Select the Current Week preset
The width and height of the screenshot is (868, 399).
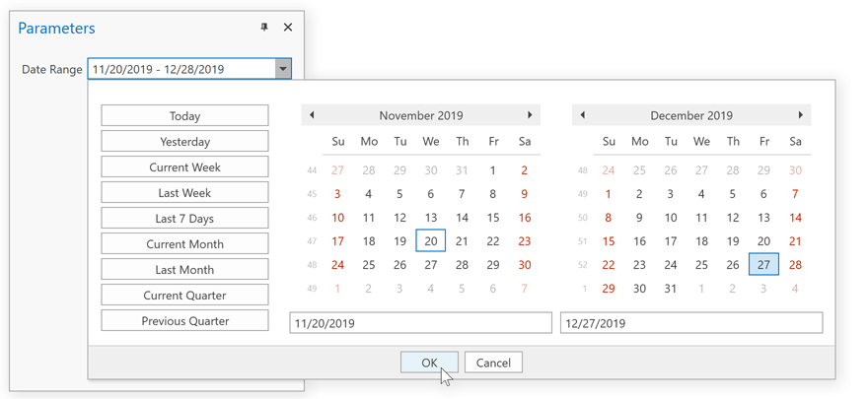click(184, 167)
